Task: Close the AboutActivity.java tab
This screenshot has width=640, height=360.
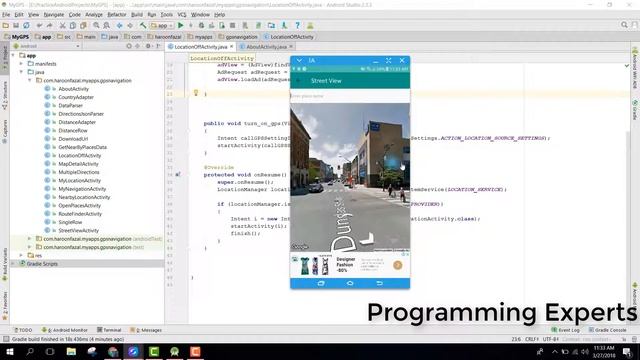Action: pyautogui.click(x=291, y=47)
